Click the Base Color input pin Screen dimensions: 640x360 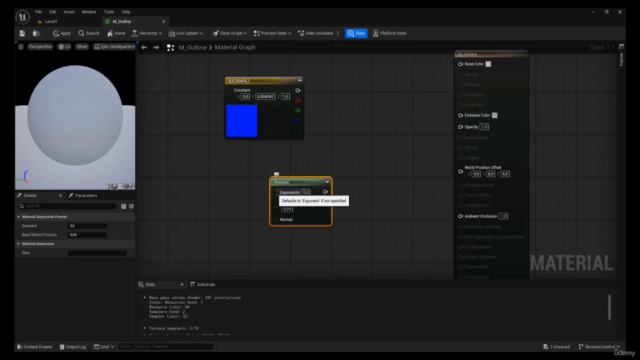(x=460, y=64)
